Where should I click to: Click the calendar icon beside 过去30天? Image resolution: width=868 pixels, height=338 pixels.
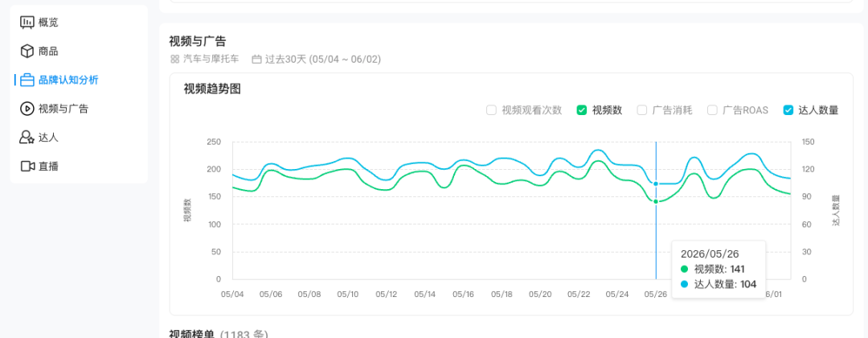click(256, 59)
